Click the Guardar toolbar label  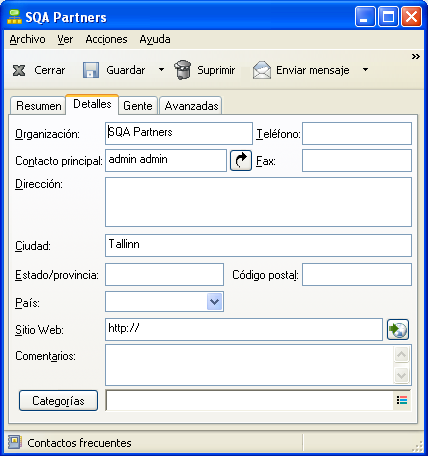(126, 70)
